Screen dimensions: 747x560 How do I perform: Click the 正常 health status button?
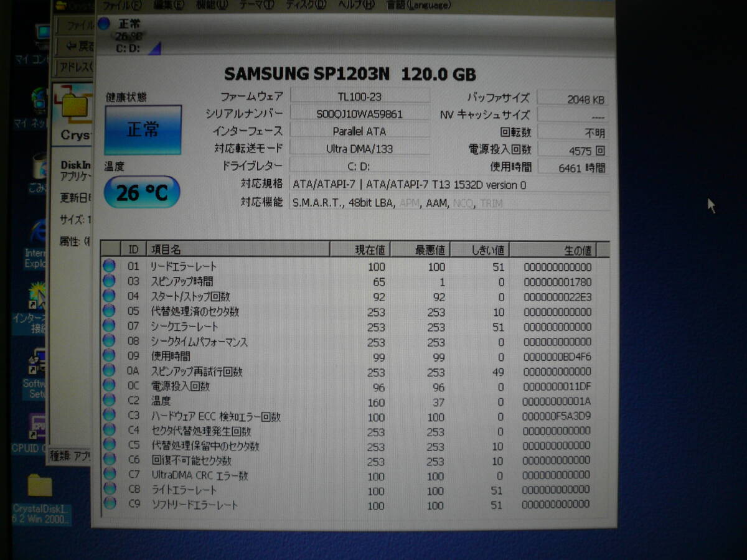click(x=143, y=129)
